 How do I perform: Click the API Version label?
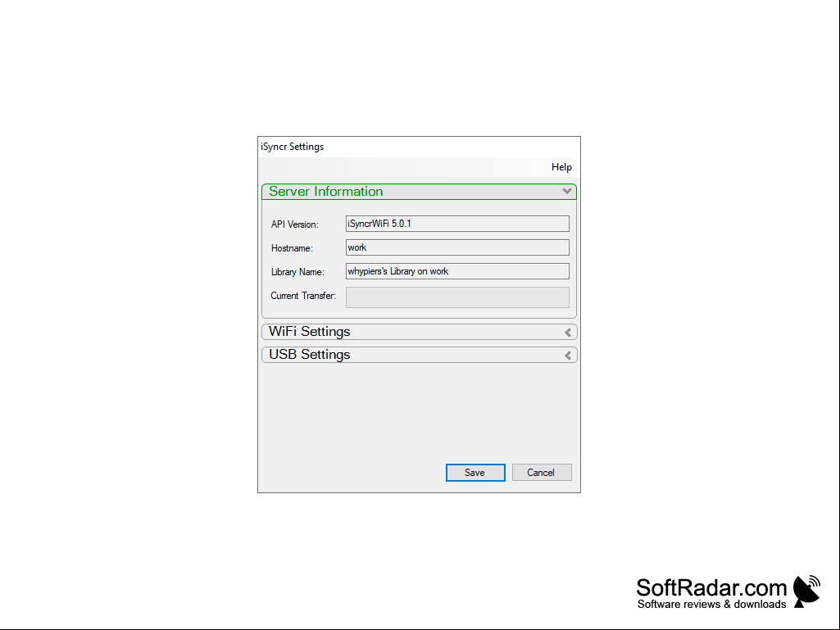coord(295,224)
